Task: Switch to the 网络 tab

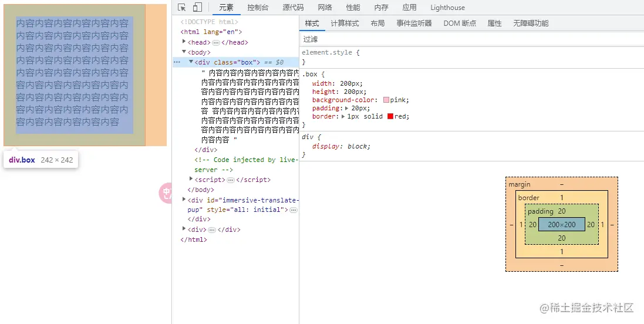Action: pyautogui.click(x=325, y=8)
